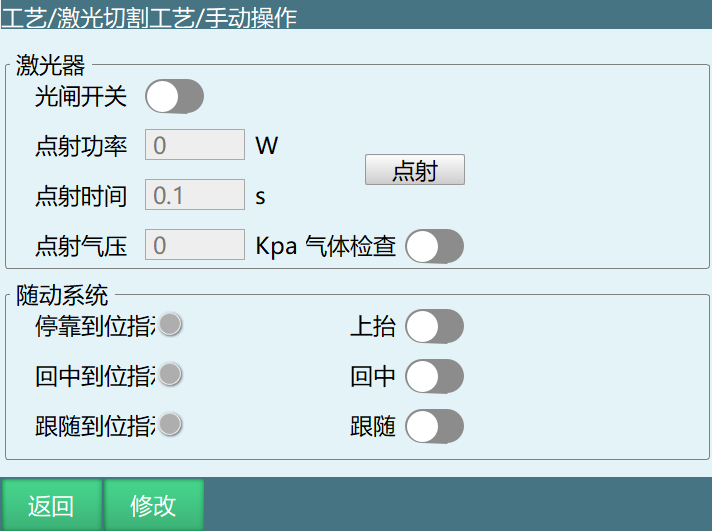Click the 跟随到位 indicator light
712x531 pixels.
pos(170,424)
